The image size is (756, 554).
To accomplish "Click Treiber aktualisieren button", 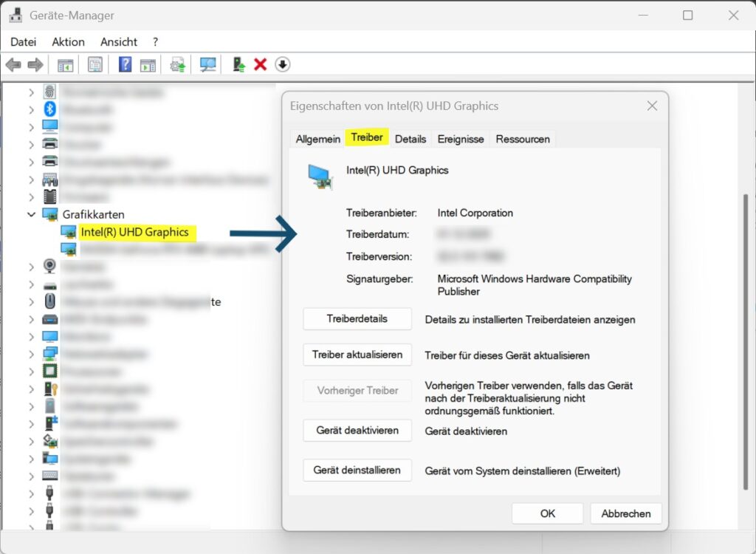I will [357, 355].
